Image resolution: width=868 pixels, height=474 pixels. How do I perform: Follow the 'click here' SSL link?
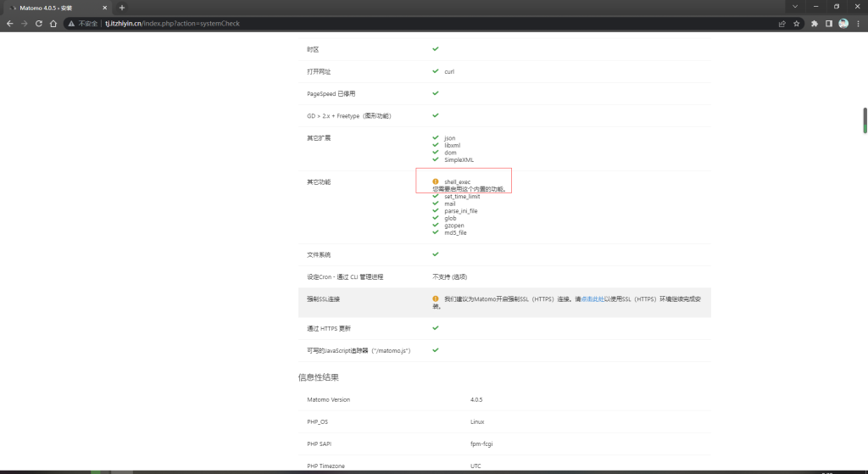pyautogui.click(x=593, y=299)
